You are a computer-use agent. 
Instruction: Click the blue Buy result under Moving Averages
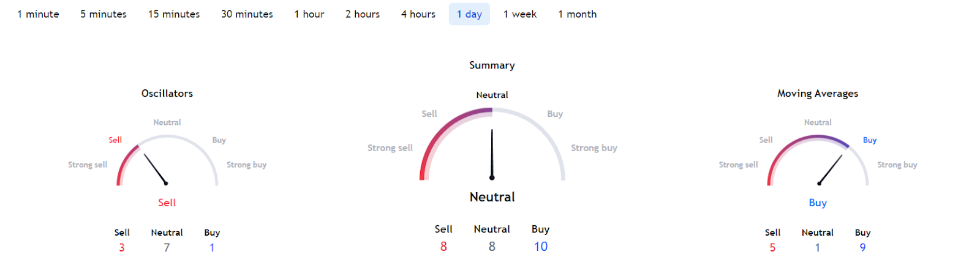click(x=818, y=203)
